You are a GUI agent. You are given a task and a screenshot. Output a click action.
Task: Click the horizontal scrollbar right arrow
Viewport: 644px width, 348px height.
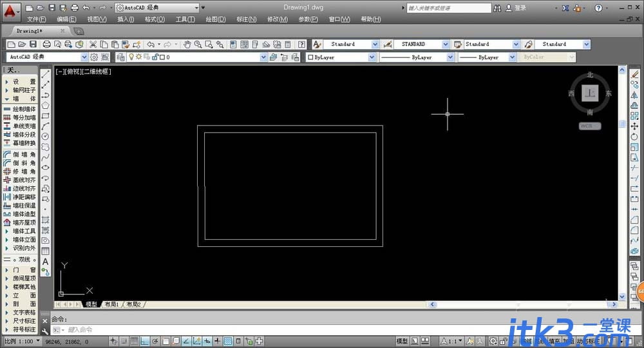pyautogui.click(x=614, y=304)
